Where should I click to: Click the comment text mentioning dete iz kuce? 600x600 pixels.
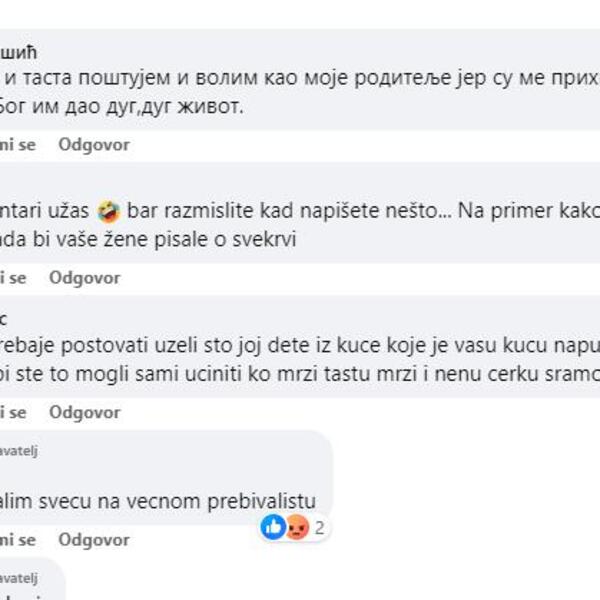[x=300, y=346]
